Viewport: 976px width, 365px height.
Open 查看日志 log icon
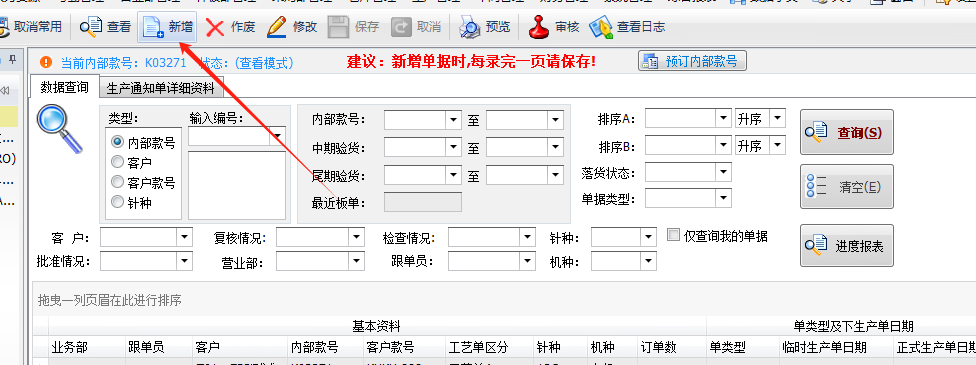(x=600, y=27)
